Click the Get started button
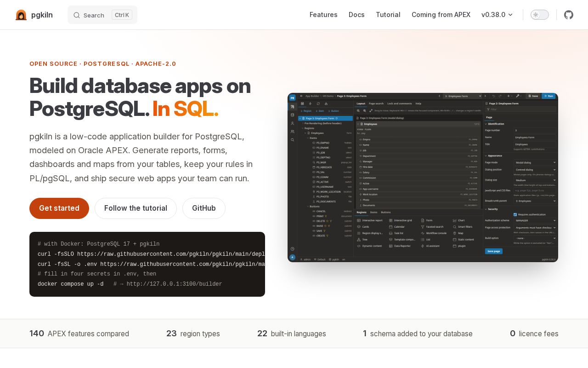Screen dimensions: 588x368 (x=59, y=208)
